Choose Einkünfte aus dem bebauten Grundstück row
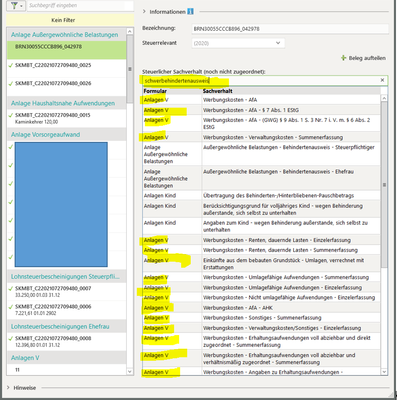397x400 pixels. coord(261,264)
